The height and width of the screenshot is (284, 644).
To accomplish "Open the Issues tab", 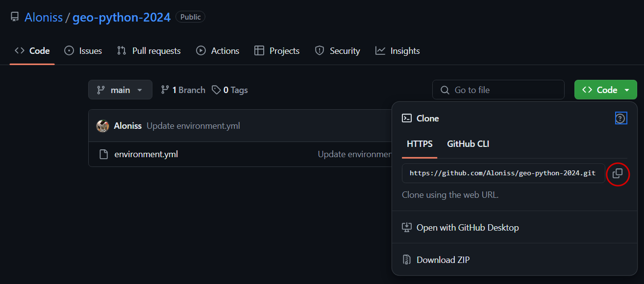I will pos(83,51).
